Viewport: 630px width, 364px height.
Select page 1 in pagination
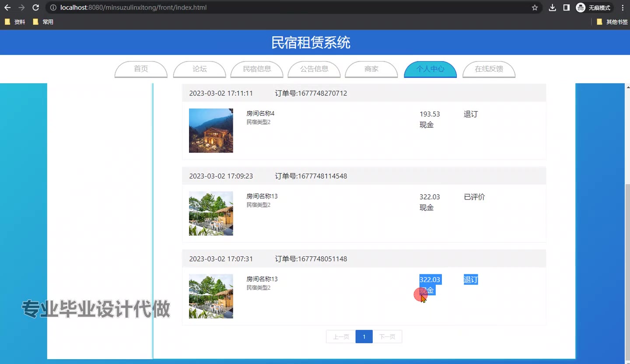[364, 336]
